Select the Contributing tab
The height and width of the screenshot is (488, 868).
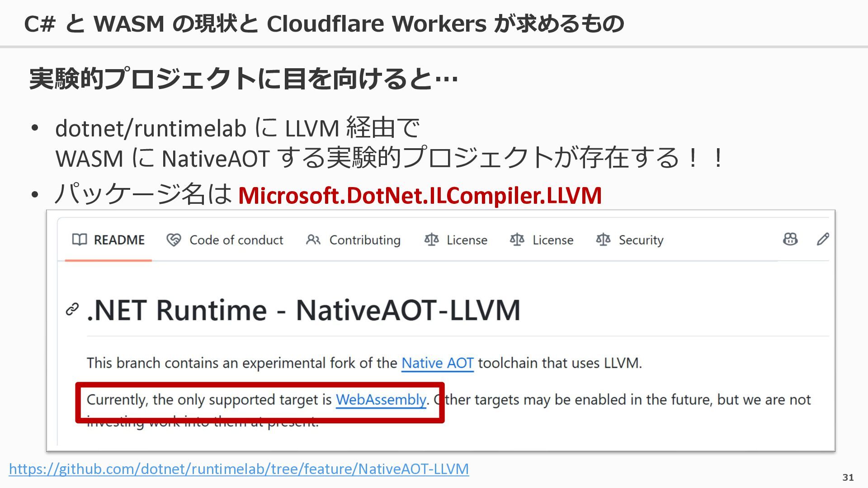point(365,240)
